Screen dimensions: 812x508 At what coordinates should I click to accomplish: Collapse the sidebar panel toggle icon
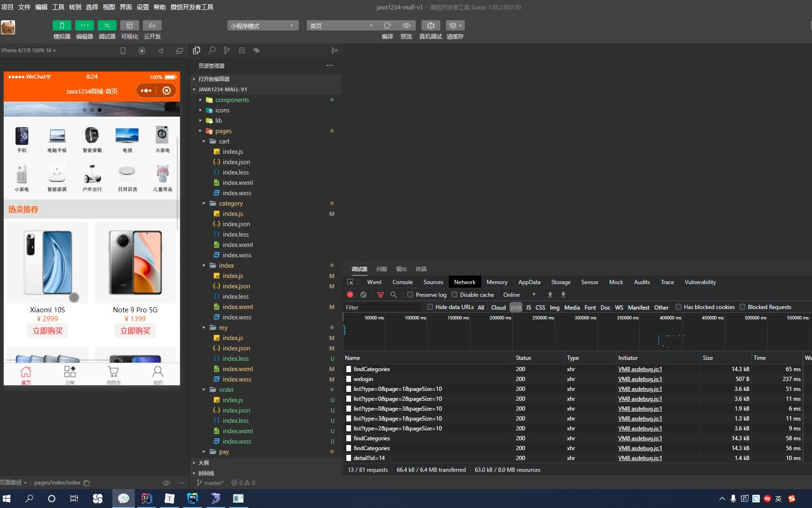click(x=335, y=50)
